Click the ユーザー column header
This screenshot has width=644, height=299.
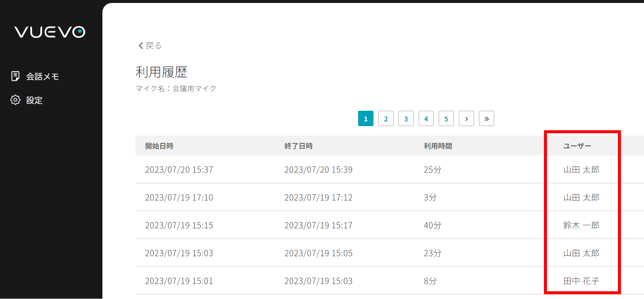coord(577,146)
